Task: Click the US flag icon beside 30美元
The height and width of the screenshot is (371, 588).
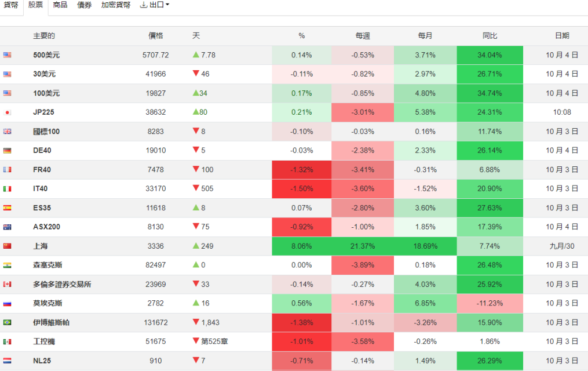Action: pos(7,74)
